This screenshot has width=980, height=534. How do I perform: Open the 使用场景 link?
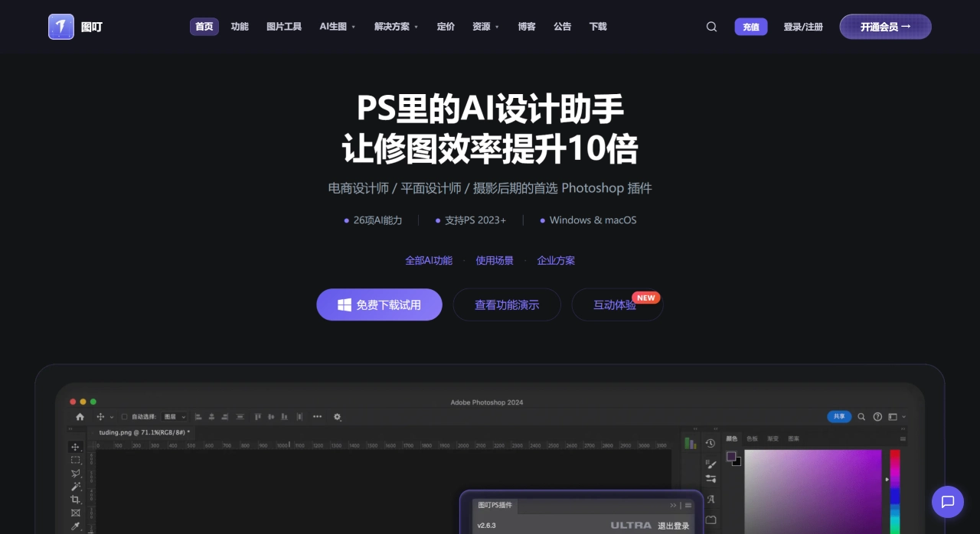(x=495, y=261)
